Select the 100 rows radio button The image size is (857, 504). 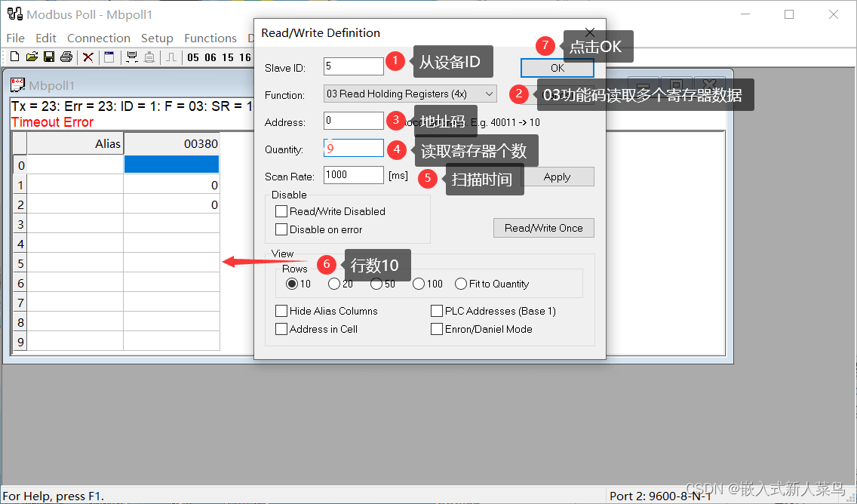click(419, 284)
